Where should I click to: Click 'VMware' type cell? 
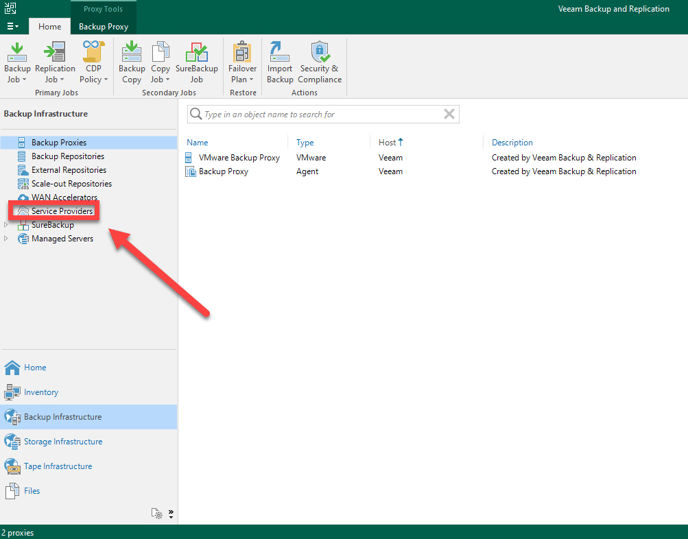(311, 158)
